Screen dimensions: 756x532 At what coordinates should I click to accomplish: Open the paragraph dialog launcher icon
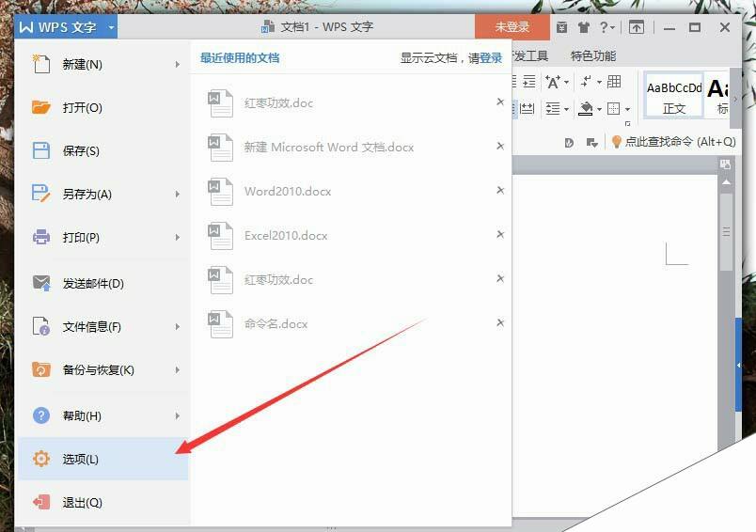coord(627,124)
